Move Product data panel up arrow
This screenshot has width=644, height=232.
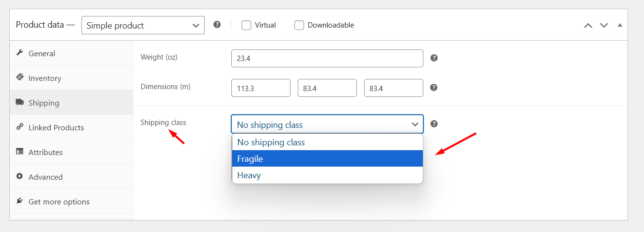point(588,25)
